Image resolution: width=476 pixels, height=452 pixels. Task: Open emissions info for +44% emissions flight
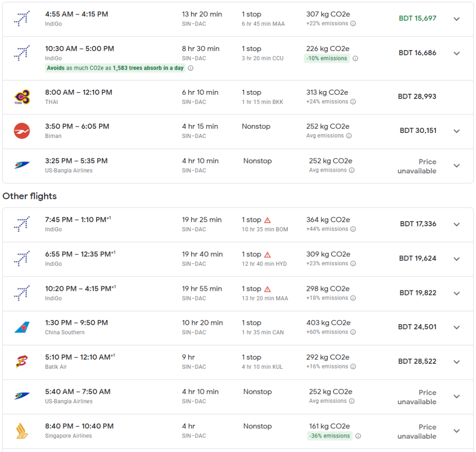[x=353, y=229]
